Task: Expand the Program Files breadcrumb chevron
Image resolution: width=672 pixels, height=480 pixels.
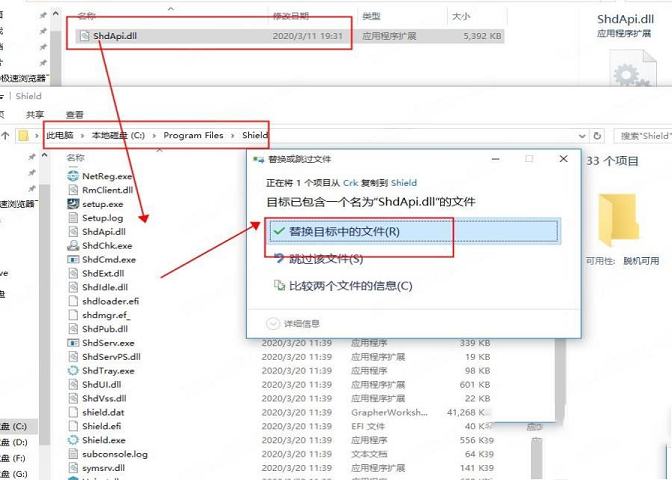Action: [x=233, y=135]
